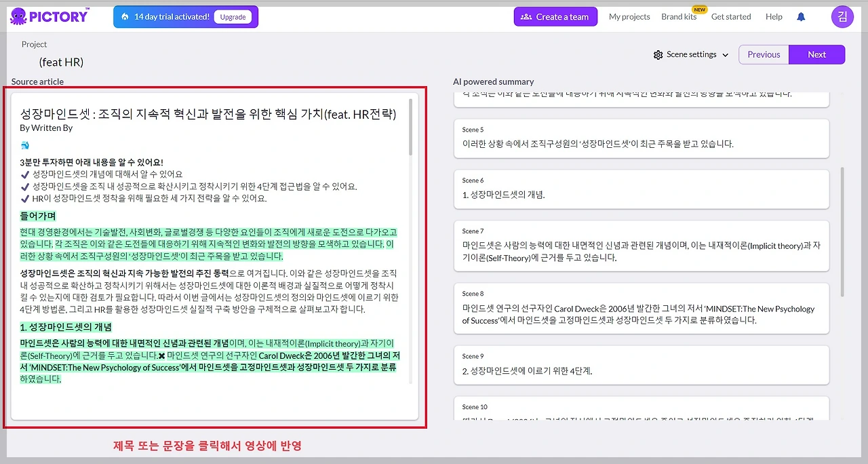Open Help menu item
This screenshot has height=464, width=868.
(774, 17)
